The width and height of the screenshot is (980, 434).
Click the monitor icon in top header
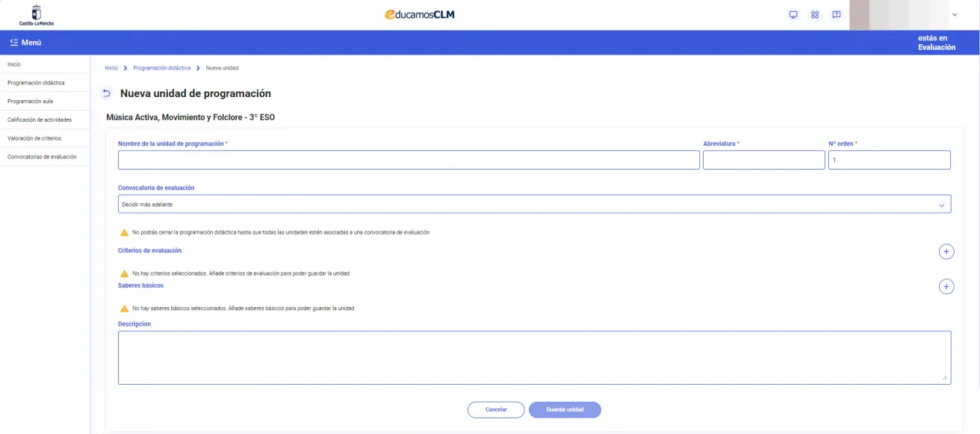(793, 15)
